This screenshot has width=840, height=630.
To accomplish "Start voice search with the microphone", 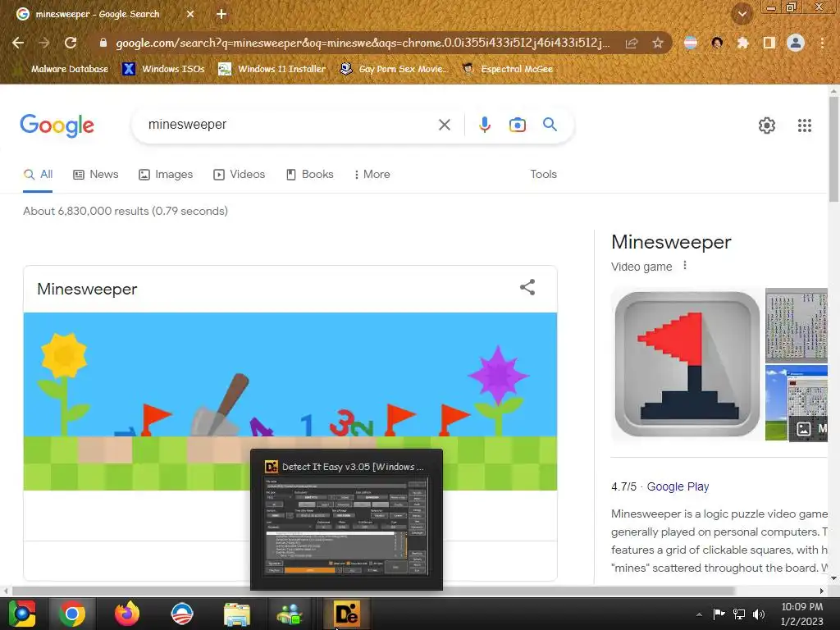I will 484,125.
